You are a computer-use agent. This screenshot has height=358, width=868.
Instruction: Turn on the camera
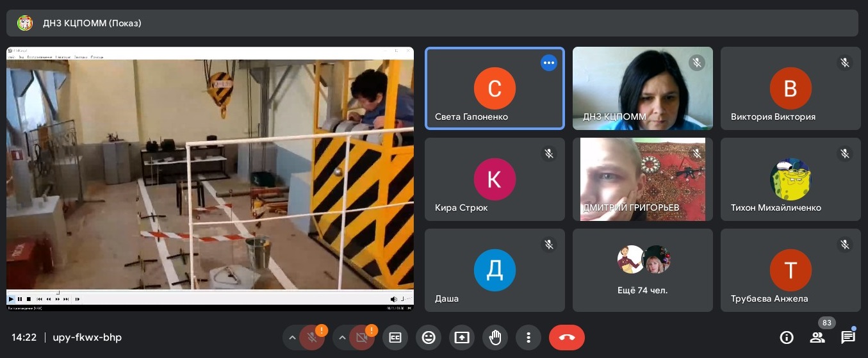(x=362, y=338)
